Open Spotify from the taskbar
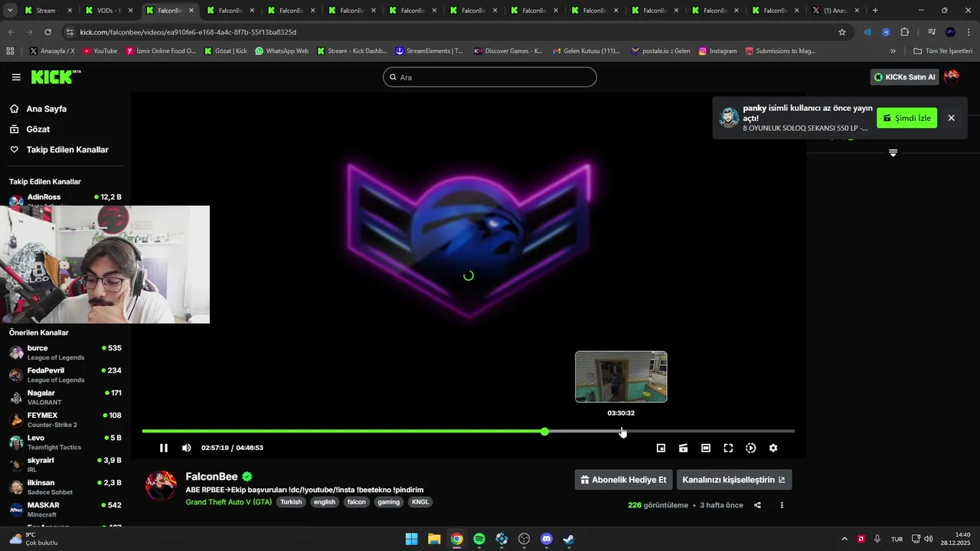 coord(479,539)
